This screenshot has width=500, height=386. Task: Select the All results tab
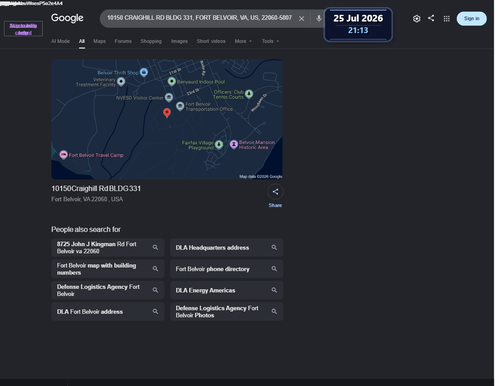(82, 41)
